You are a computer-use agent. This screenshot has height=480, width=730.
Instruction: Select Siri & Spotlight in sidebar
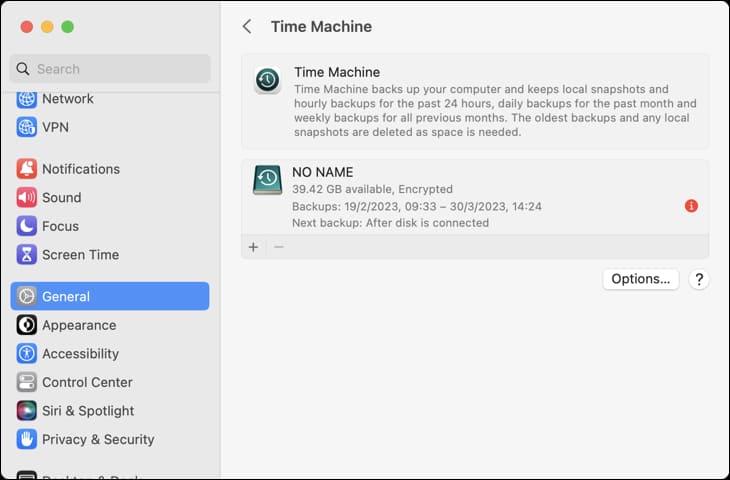click(87, 411)
